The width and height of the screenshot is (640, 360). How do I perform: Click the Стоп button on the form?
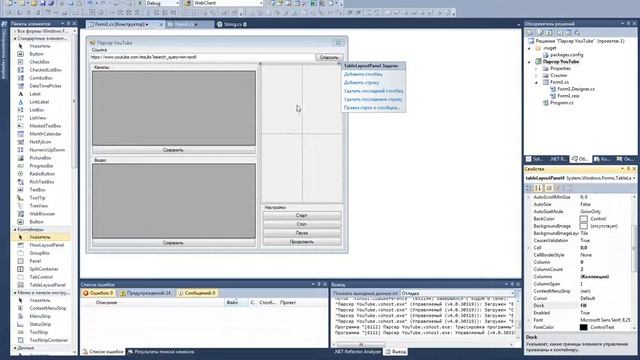[302, 224]
